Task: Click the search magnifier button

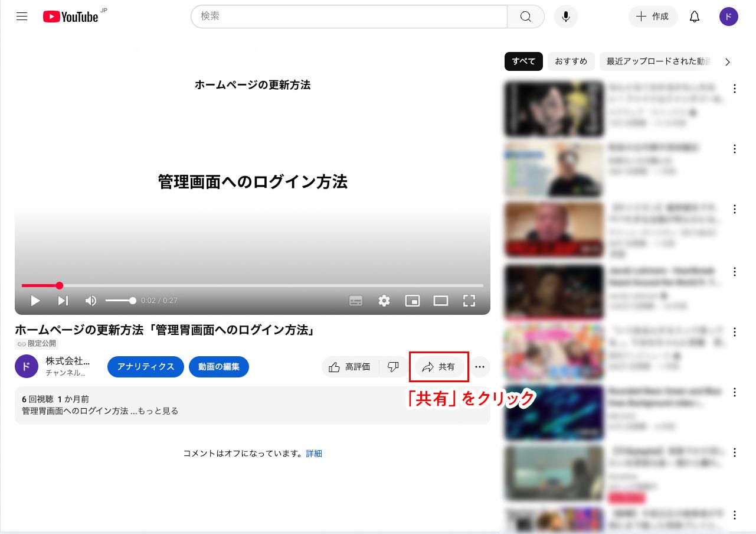Action: point(526,17)
